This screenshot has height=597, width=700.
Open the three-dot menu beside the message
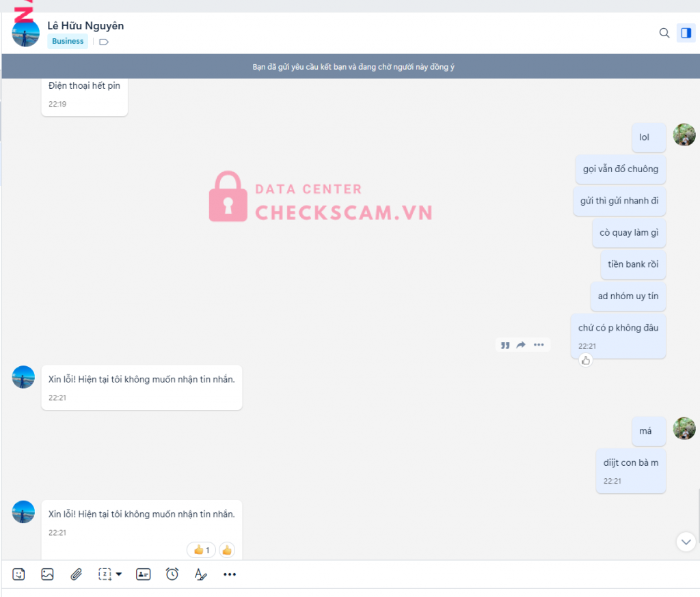(539, 345)
